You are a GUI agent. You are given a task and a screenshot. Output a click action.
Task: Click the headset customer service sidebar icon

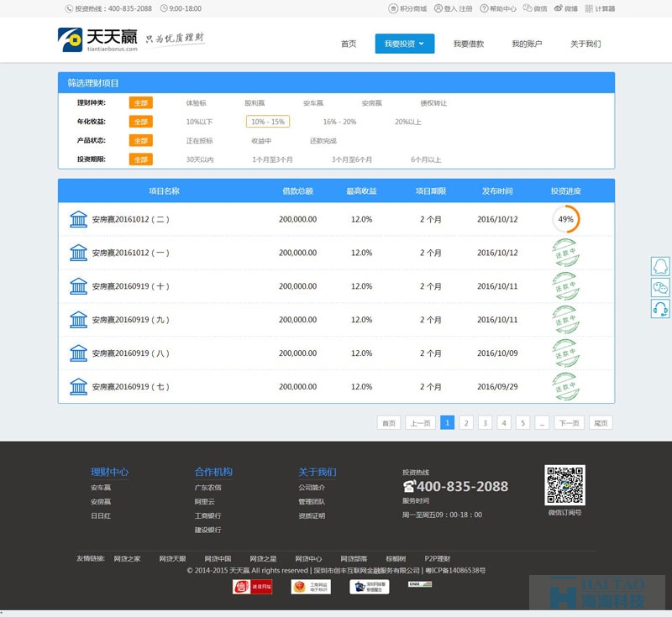click(661, 308)
